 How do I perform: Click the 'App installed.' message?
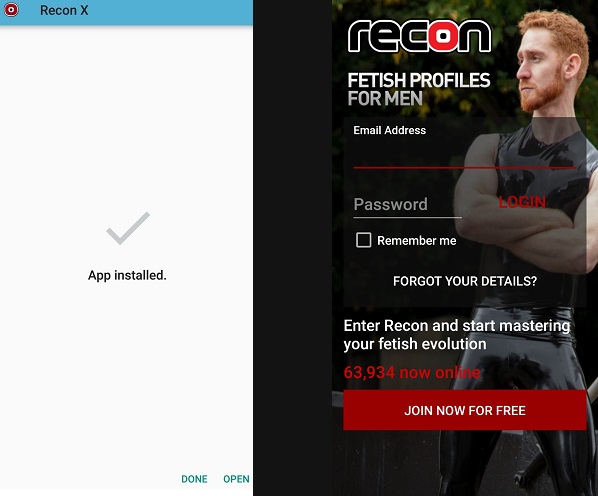[x=127, y=275]
